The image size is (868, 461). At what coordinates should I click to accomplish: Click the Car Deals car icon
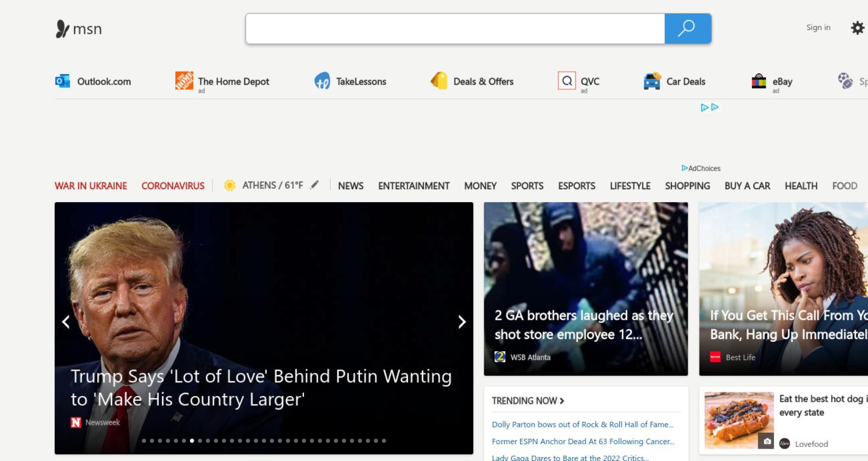click(652, 81)
